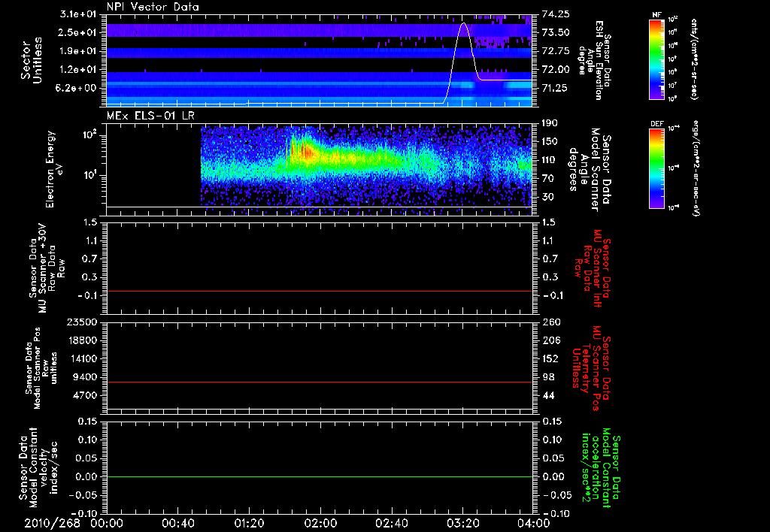The height and width of the screenshot is (532, 770).
Task: Click the NF flux color bar
Action: click(x=657, y=59)
